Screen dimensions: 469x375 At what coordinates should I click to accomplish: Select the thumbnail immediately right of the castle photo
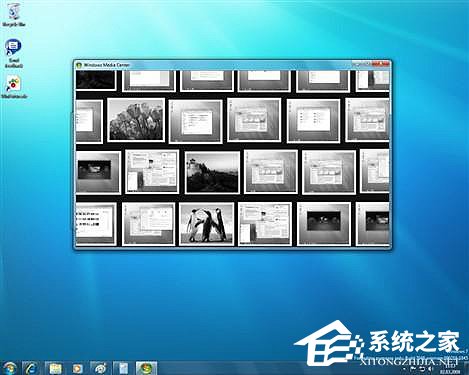click(x=271, y=172)
